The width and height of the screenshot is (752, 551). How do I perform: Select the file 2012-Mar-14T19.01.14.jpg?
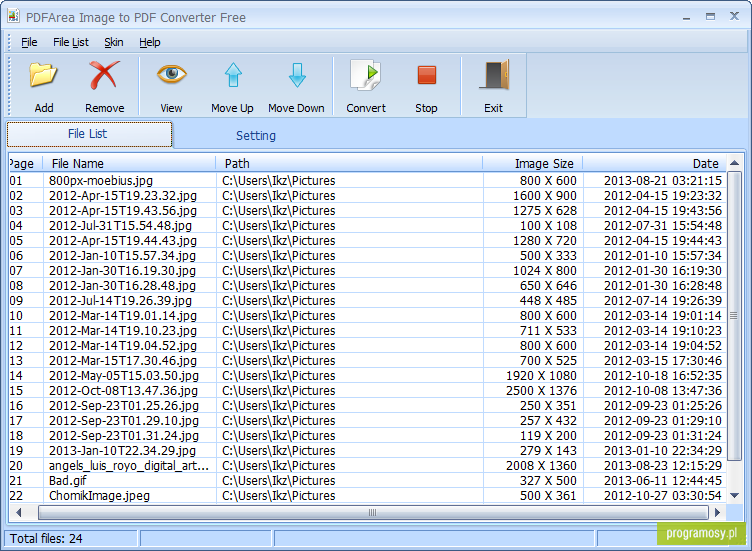(x=123, y=316)
